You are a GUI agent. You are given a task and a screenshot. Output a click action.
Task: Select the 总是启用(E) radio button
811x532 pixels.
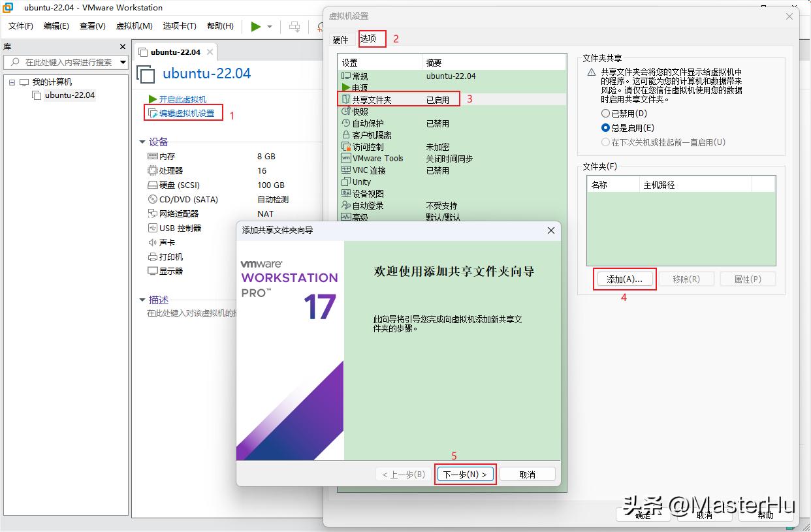pyautogui.click(x=606, y=127)
